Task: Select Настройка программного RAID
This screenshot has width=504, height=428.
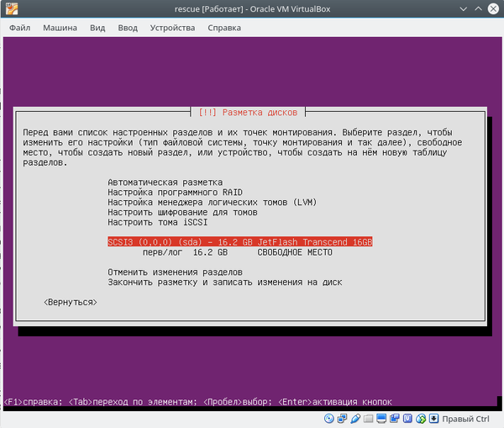Action: [176, 192]
